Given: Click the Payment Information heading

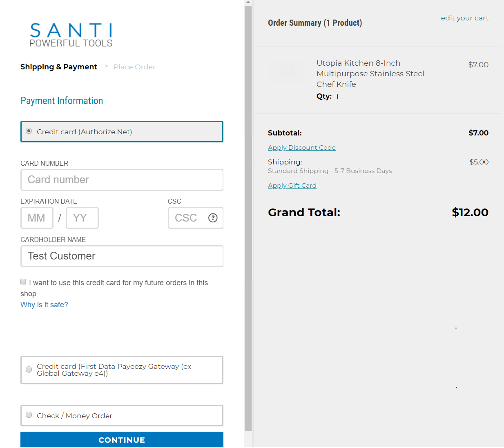Looking at the screenshot, I should (x=62, y=101).
